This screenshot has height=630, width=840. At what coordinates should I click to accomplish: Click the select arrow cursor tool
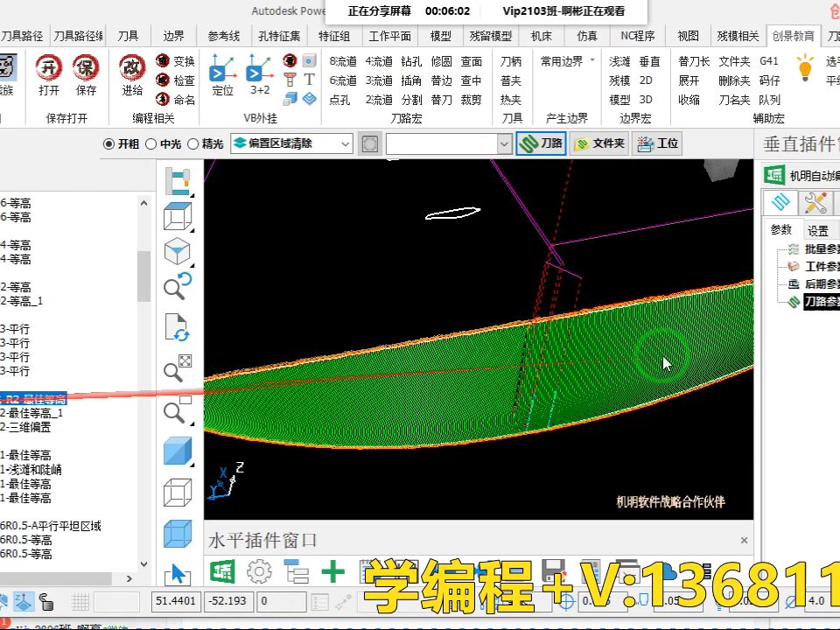click(x=178, y=574)
